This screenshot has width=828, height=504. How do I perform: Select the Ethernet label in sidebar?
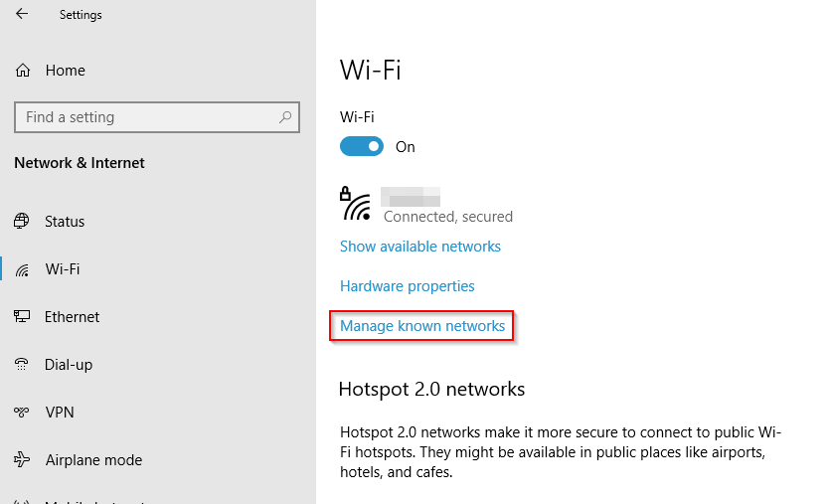tap(73, 317)
